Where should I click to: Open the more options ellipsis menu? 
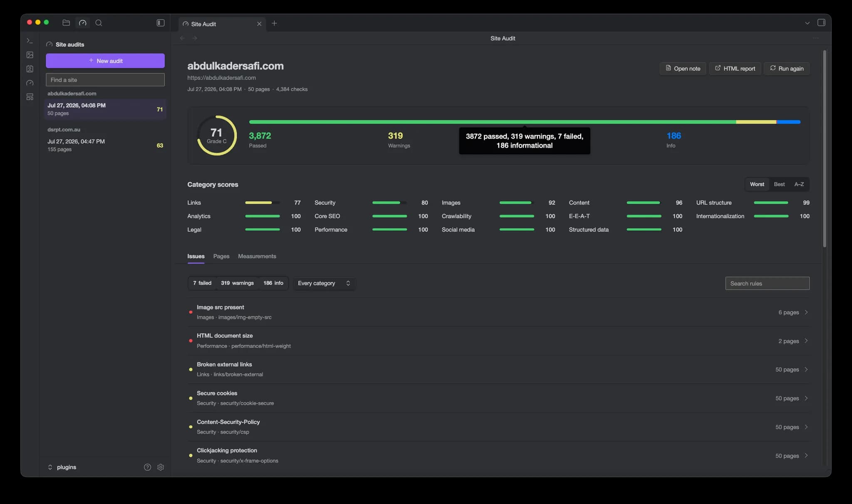click(x=815, y=38)
